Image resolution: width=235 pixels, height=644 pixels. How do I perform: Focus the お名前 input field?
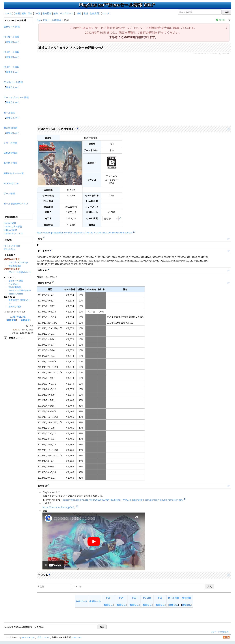click(54, 586)
